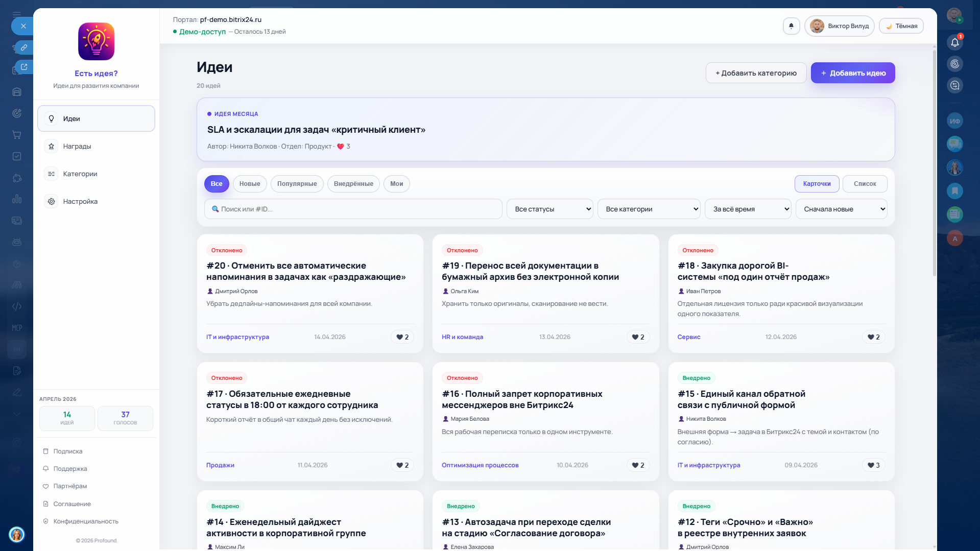
Task: Click the Добавить идею button
Action: coord(852,73)
